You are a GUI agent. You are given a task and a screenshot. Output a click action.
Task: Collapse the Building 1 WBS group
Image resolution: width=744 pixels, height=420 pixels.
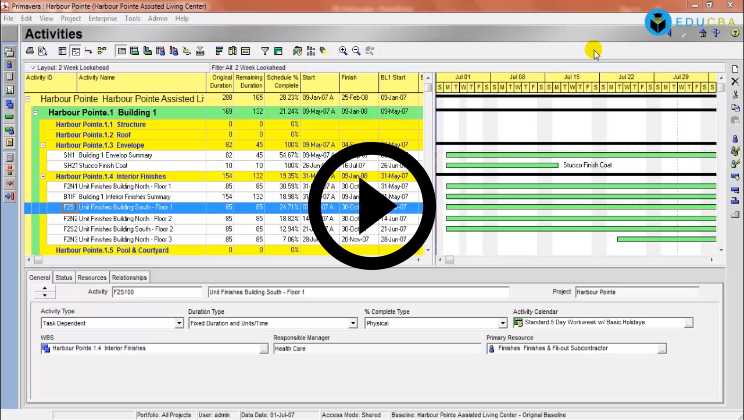tap(36, 113)
